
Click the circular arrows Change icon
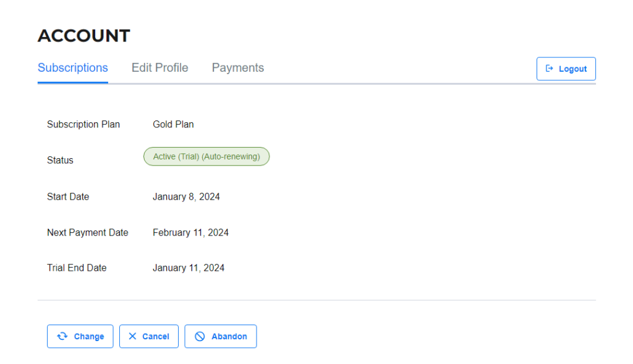pyautogui.click(x=62, y=336)
